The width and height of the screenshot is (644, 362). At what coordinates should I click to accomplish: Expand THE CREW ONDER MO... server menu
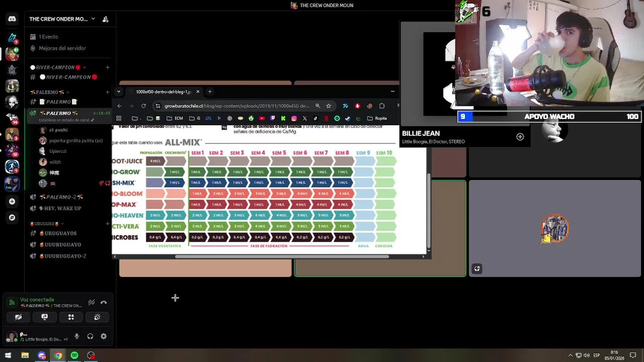tap(62, 19)
